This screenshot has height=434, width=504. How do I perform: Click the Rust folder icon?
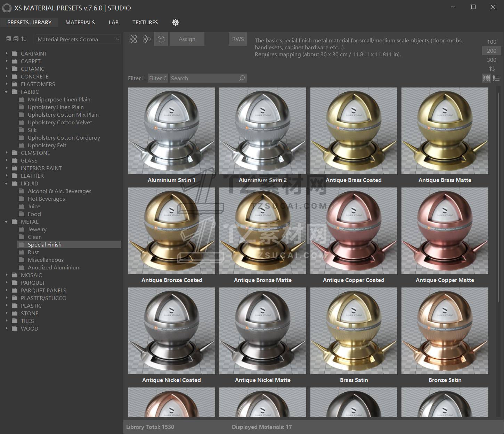tap(22, 252)
